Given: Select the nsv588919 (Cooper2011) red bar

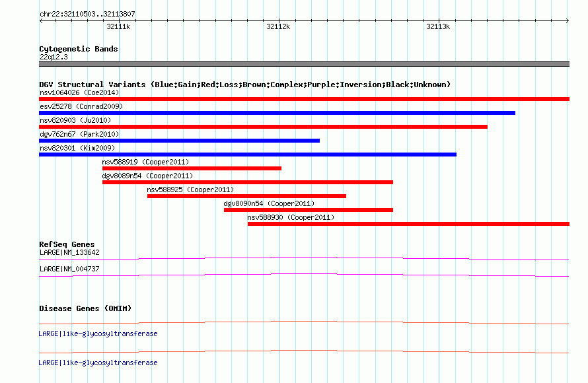Looking at the screenshot, I should [x=192, y=168].
